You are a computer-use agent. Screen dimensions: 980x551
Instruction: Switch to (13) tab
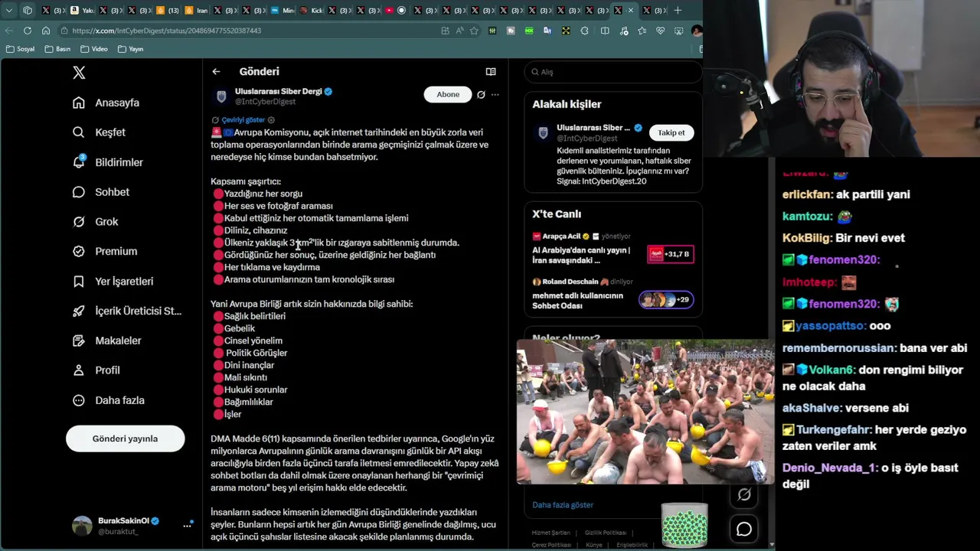coord(168,11)
